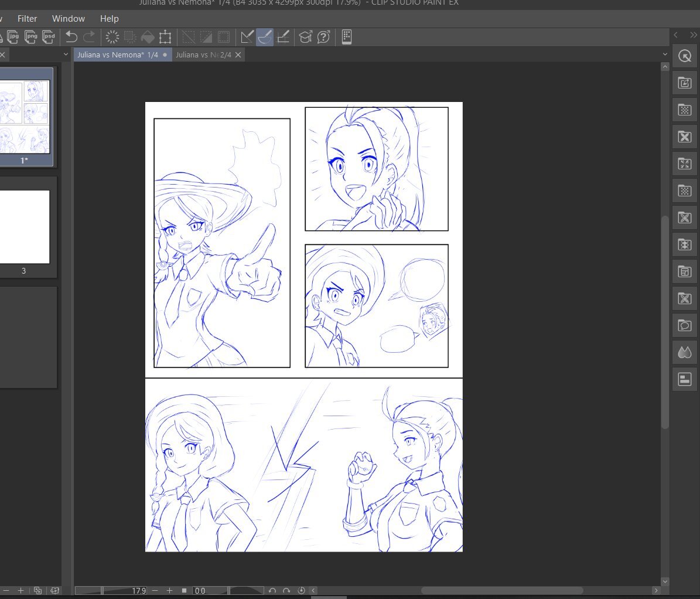The image size is (700, 599).
Task: Click Clear Outside Selection icon
Action: pos(130,36)
